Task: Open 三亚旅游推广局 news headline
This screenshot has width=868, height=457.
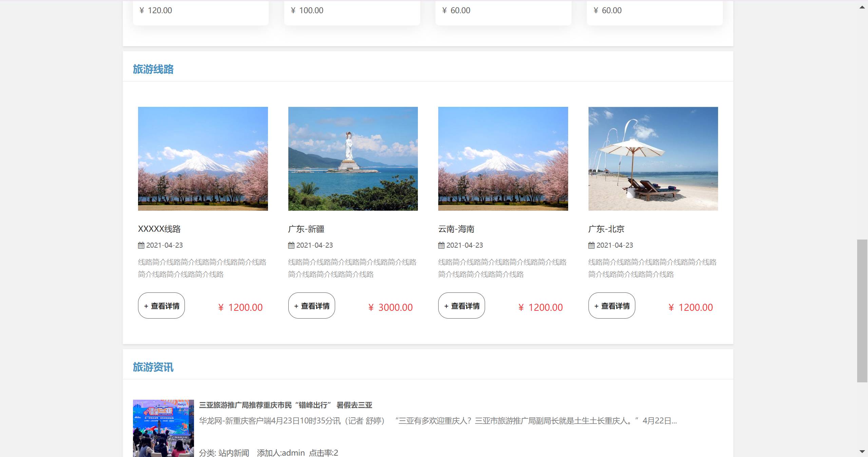Action: [x=285, y=405]
